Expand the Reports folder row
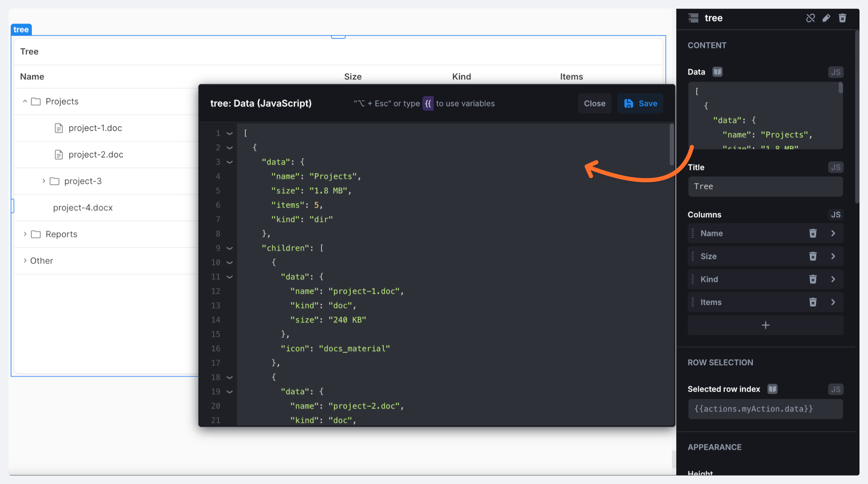 [25, 234]
